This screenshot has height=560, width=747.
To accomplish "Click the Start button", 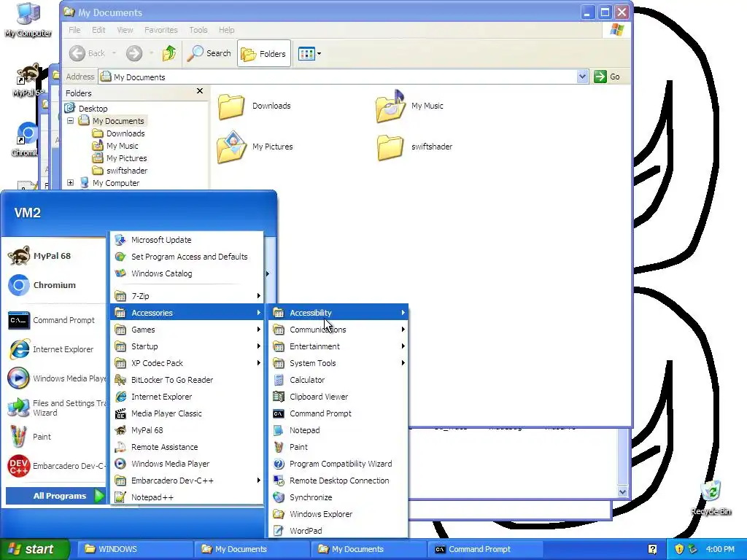I will tap(34, 549).
